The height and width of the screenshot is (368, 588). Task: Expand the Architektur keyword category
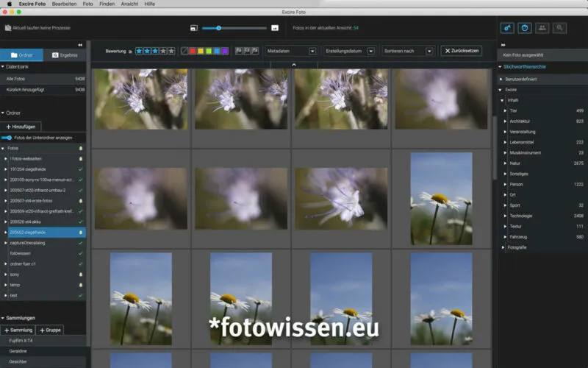pos(505,121)
